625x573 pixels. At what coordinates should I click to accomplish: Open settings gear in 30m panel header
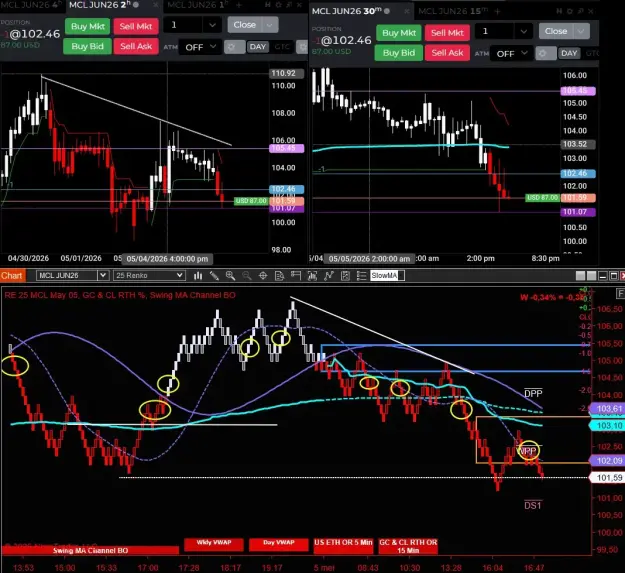coord(570,11)
